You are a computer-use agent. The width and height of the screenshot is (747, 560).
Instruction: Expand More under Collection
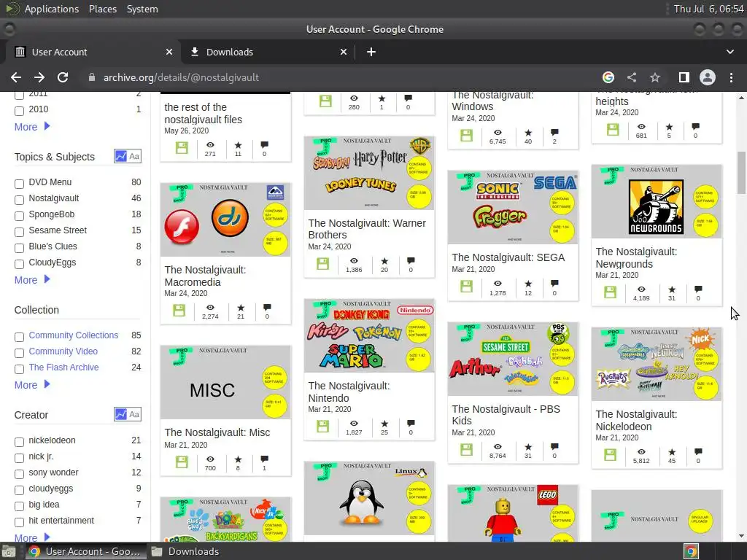tap(32, 385)
